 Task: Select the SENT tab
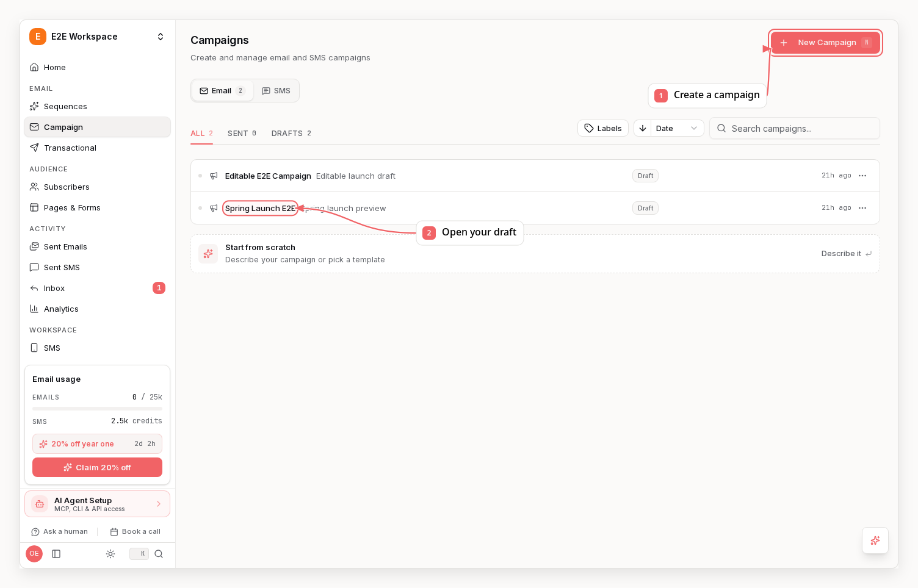[x=242, y=133]
